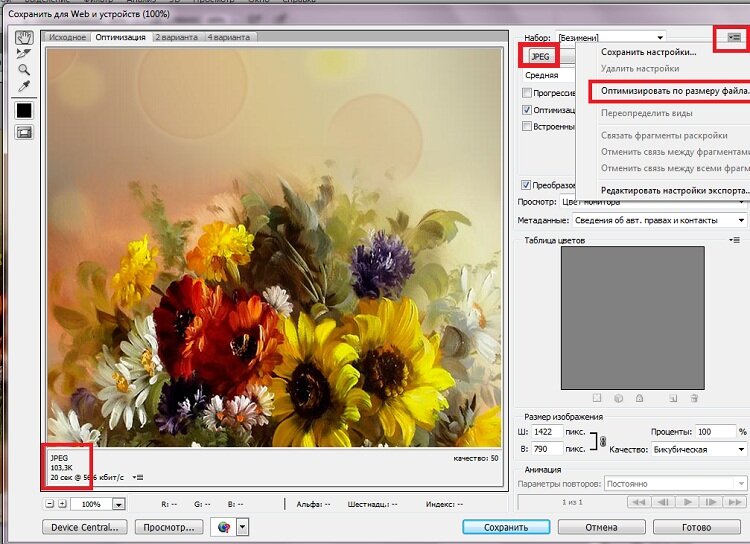Click the Device Central button
Image resolution: width=750 pixels, height=544 pixels.
85,527
